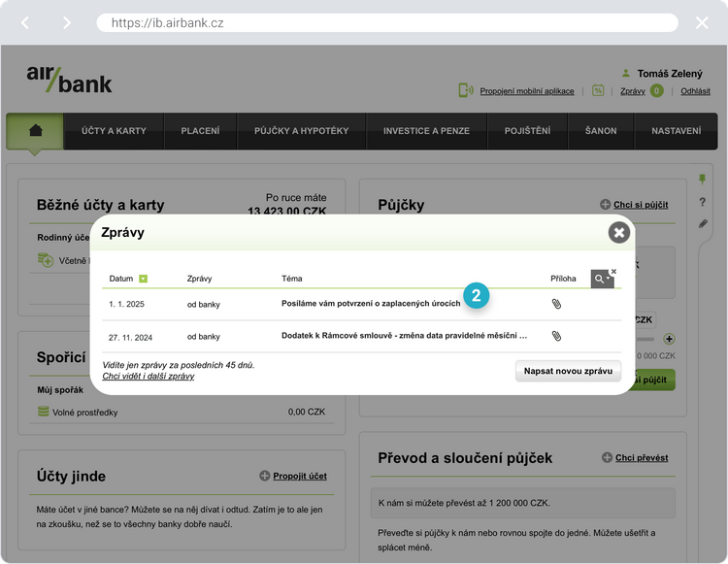Click the Chci vidět i další zprávy link

pyautogui.click(x=148, y=376)
